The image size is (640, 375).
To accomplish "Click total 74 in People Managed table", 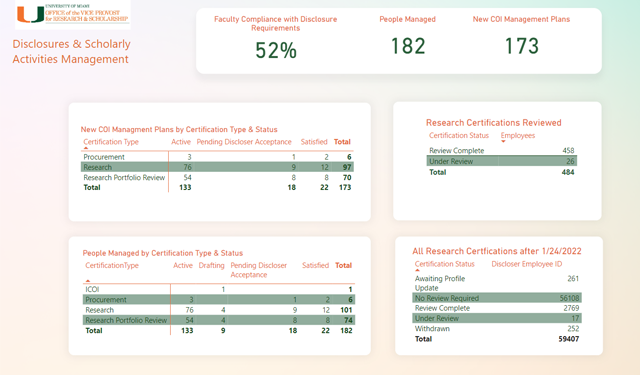I will pos(348,320).
